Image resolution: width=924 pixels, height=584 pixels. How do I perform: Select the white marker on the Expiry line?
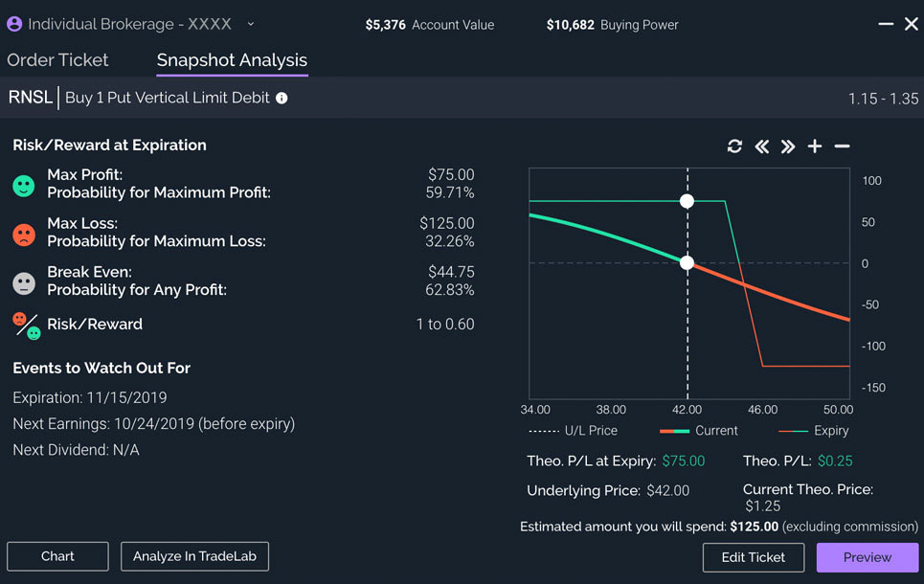[x=687, y=201]
